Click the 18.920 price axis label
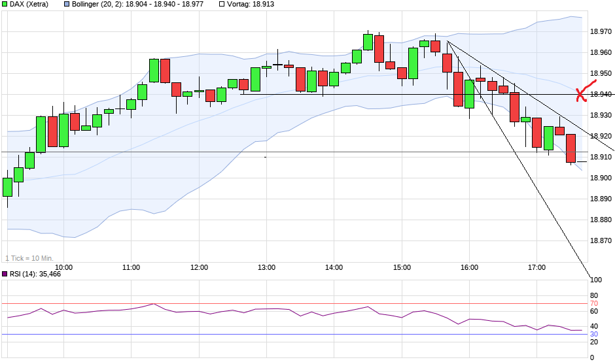 pyautogui.click(x=601, y=136)
